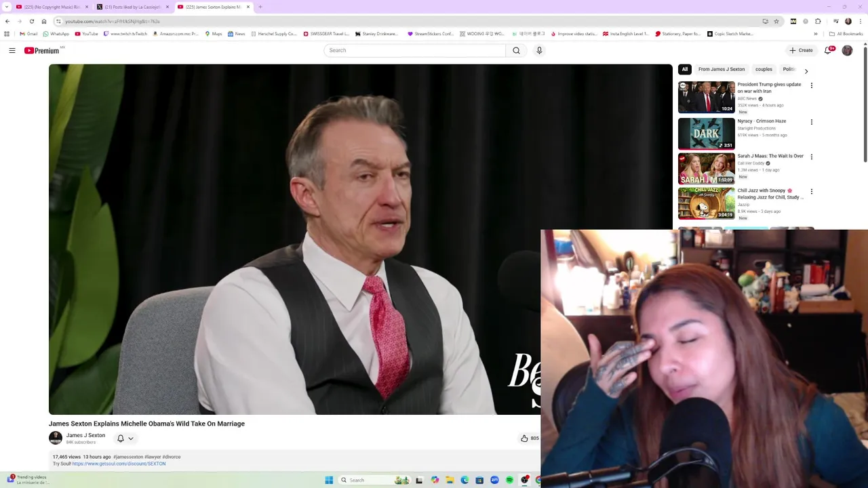The width and height of the screenshot is (868, 488).
Task: Show more filter chips with arrow
Action: pyautogui.click(x=806, y=70)
